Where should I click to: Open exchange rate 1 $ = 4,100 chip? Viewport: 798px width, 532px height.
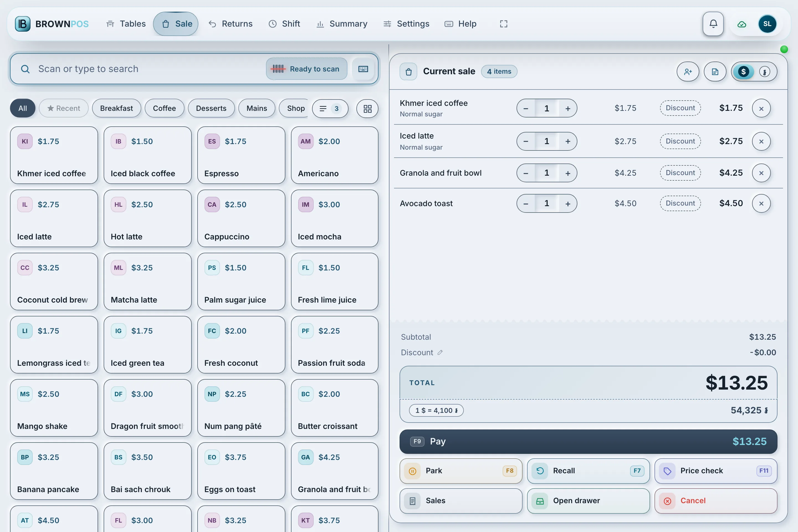[436, 411]
